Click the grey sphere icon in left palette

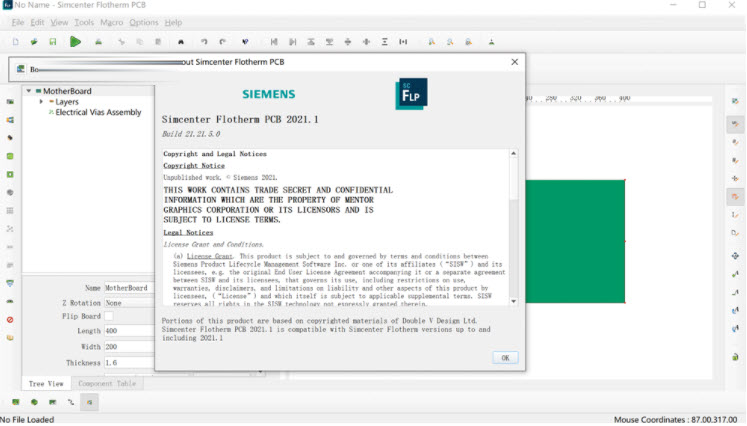(x=10, y=193)
